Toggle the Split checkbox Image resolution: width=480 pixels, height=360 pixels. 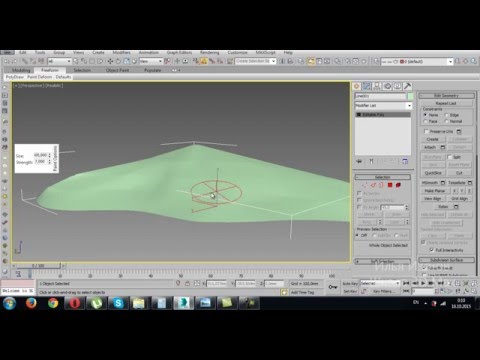click(x=450, y=157)
